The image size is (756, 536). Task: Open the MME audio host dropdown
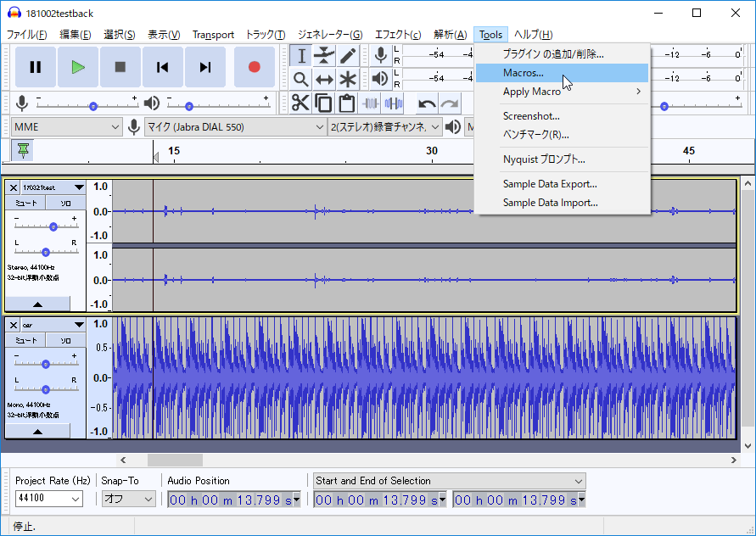click(67, 127)
